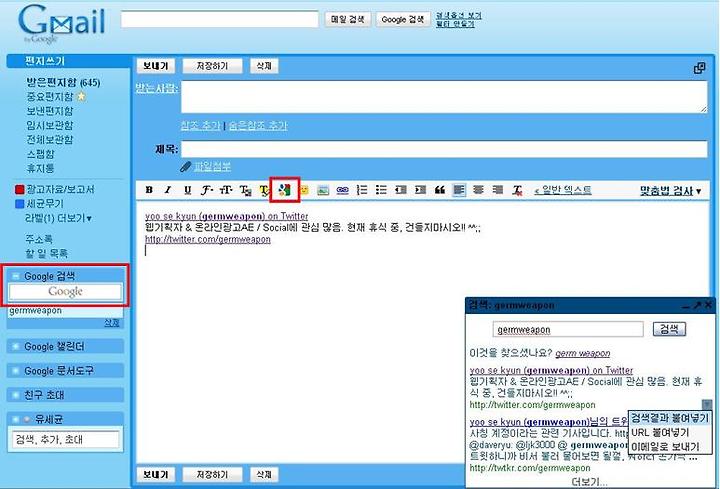Insert a hyperlink from the toolbar
This screenshot has height=489, width=720.
tap(343, 190)
